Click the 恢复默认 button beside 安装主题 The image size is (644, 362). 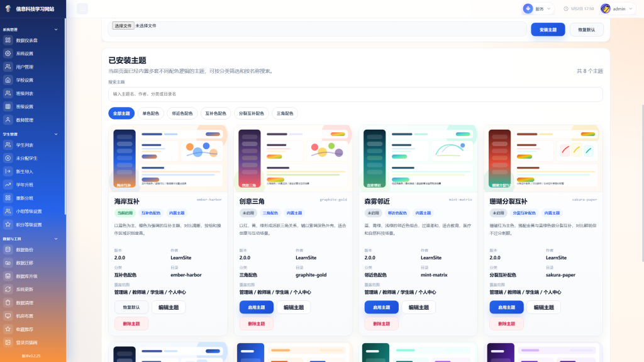587,30
